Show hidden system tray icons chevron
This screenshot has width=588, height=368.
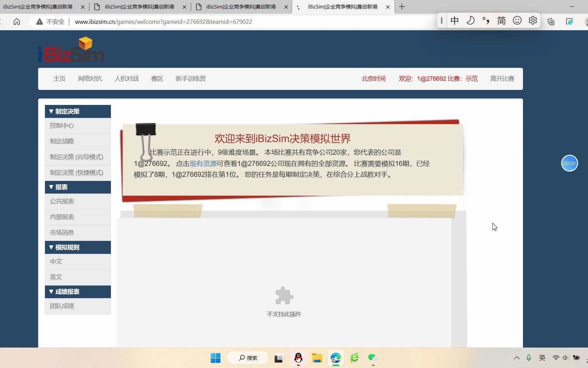(517, 358)
